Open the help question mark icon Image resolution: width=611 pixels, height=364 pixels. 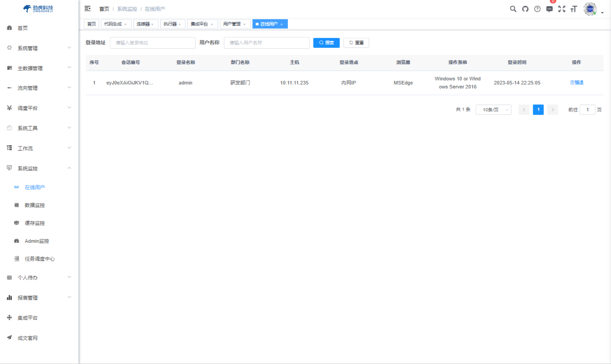[x=537, y=9]
